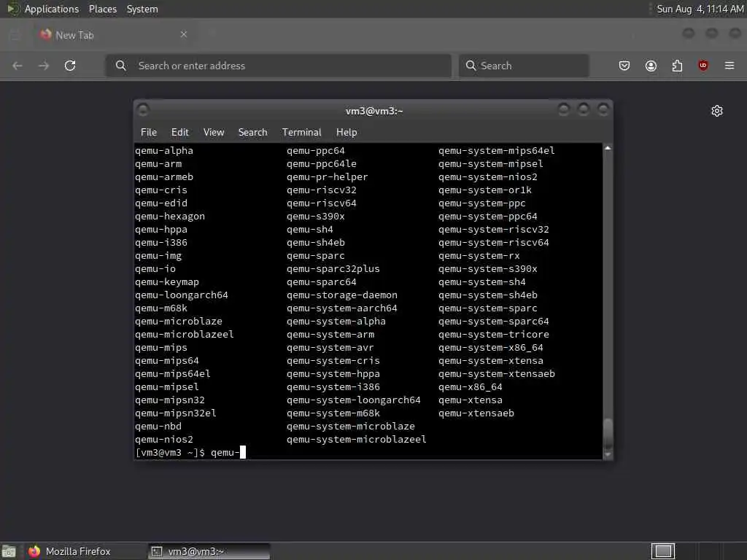Open the Firefox hamburger menu
Image resolution: width=747 pixels, height=560 pixels.
(x=729, y=66)
